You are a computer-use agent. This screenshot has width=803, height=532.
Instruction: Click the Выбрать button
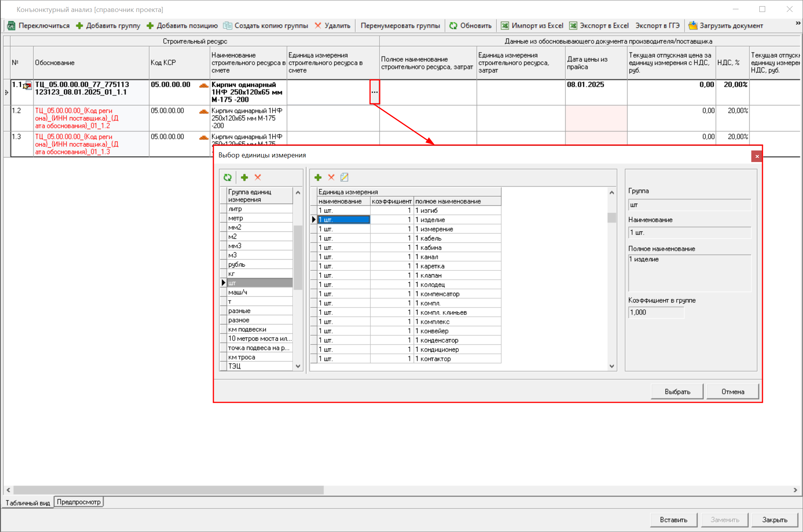click(677, 392)
